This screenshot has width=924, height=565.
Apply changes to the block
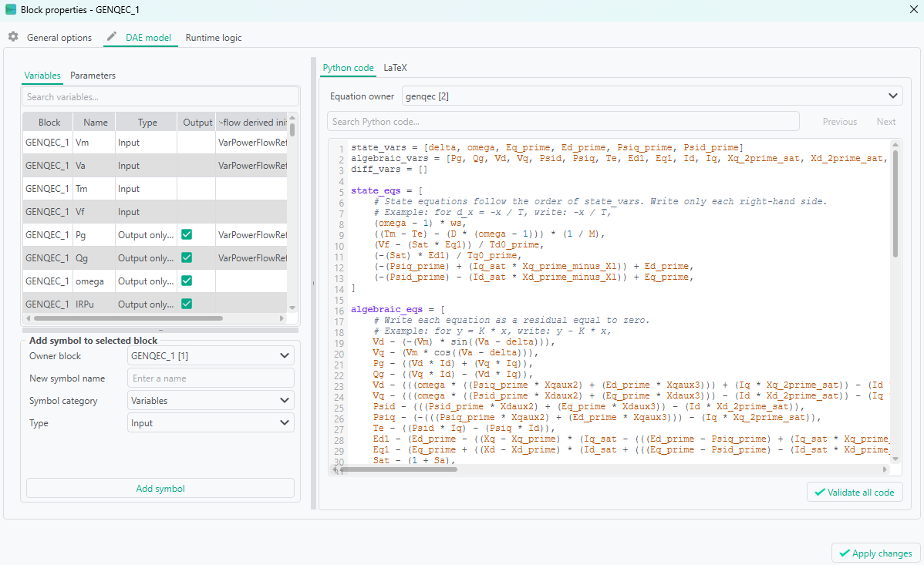click(875, 553)
